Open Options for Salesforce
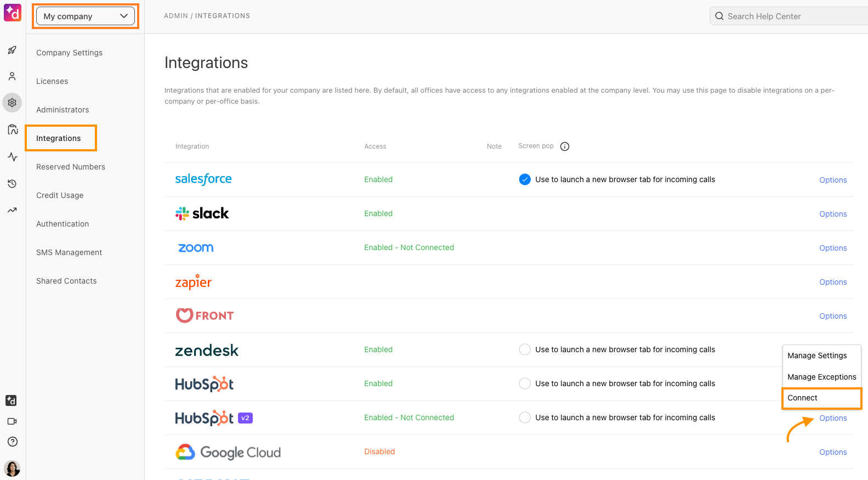Image resolution: width=868 pixels, height=480 pixels. [x=833, y=180]
